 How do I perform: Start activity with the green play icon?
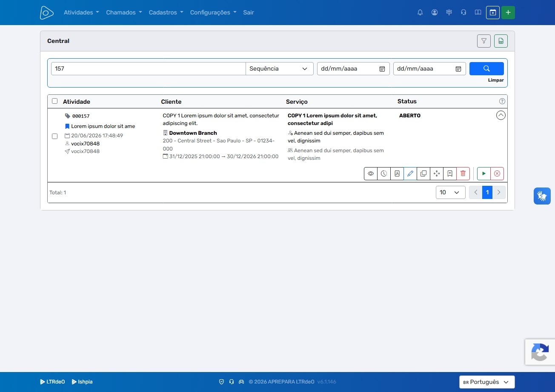click(x=484, y=173)
